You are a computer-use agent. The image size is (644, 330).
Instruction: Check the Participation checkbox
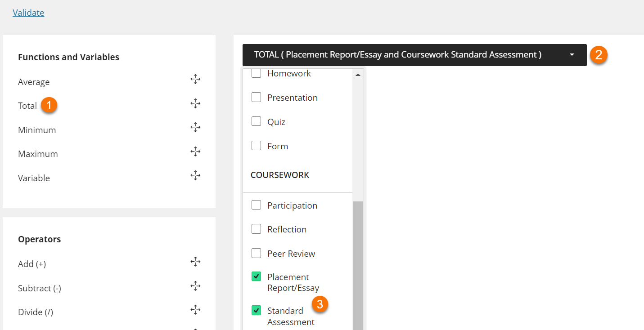(x=256, y=205)
